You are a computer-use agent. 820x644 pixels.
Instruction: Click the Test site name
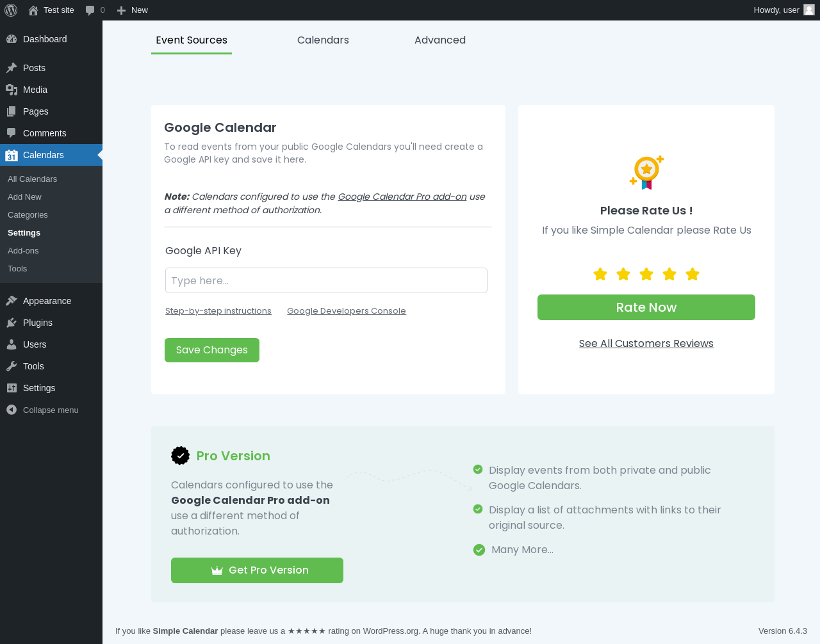pos(59,10)
